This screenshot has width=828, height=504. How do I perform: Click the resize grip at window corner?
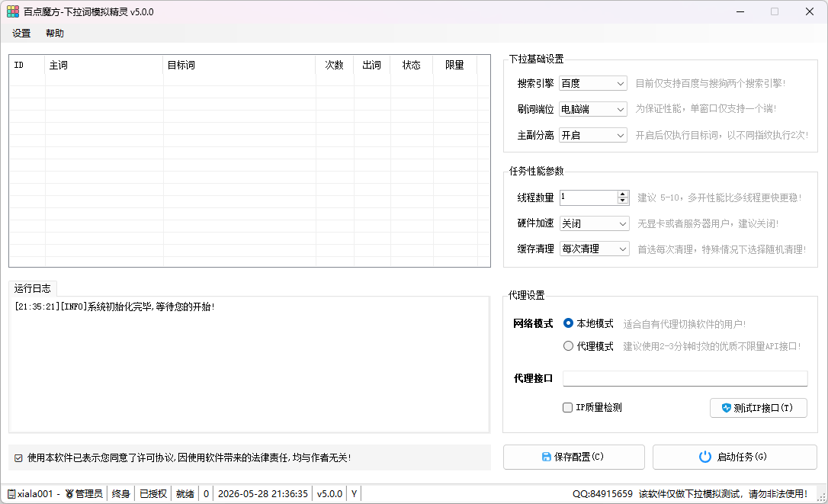coord(821,497)
